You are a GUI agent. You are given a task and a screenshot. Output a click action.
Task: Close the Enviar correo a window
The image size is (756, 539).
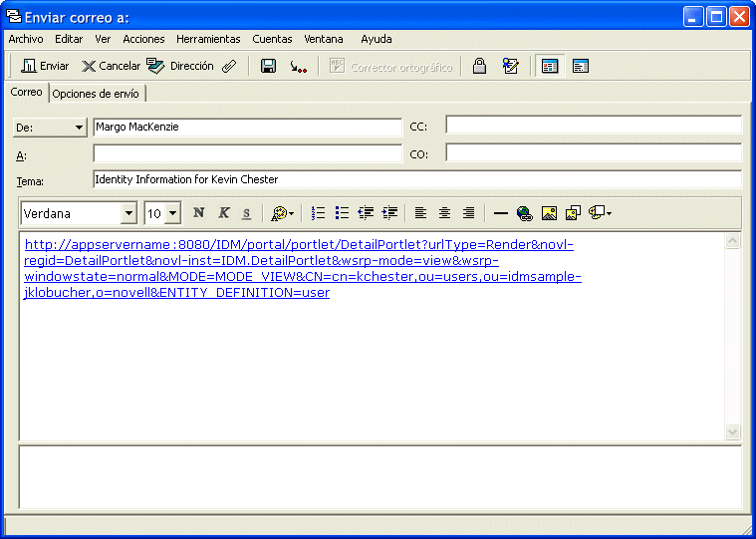pyautogui.click(x=739, y=17)
